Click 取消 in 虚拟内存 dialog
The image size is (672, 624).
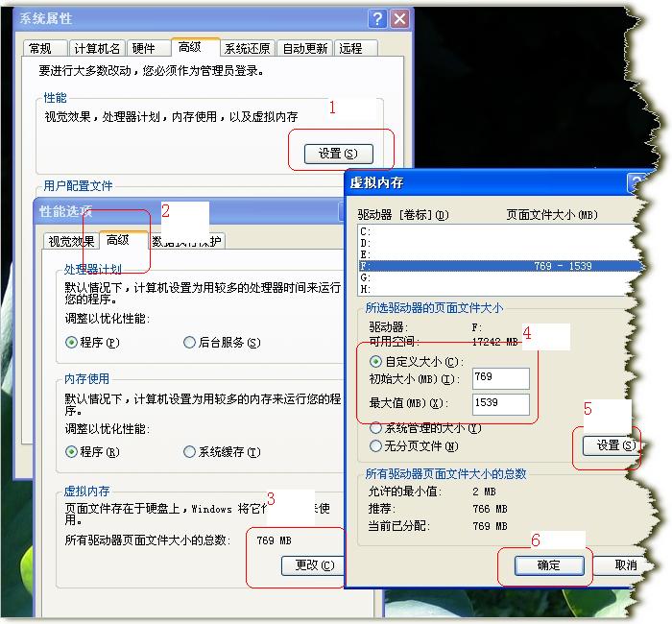pyautogui.click(x=619, y=565)
